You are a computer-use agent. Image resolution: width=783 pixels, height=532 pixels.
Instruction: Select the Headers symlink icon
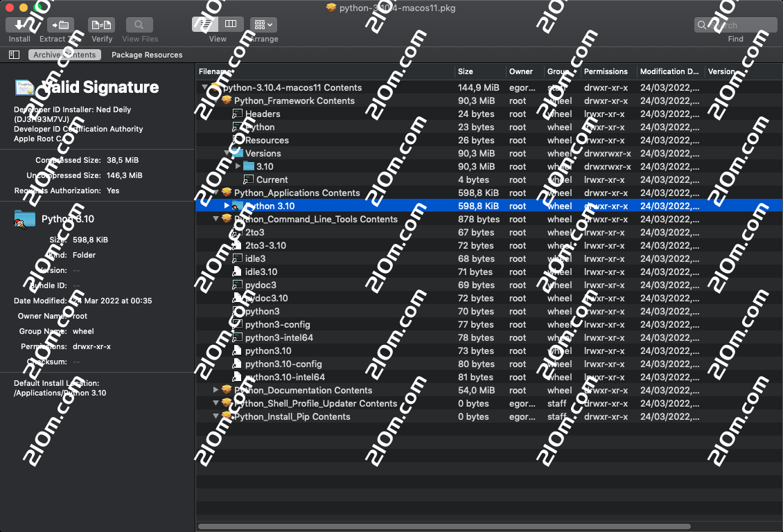pyautogui.click(x=237, y=114)
